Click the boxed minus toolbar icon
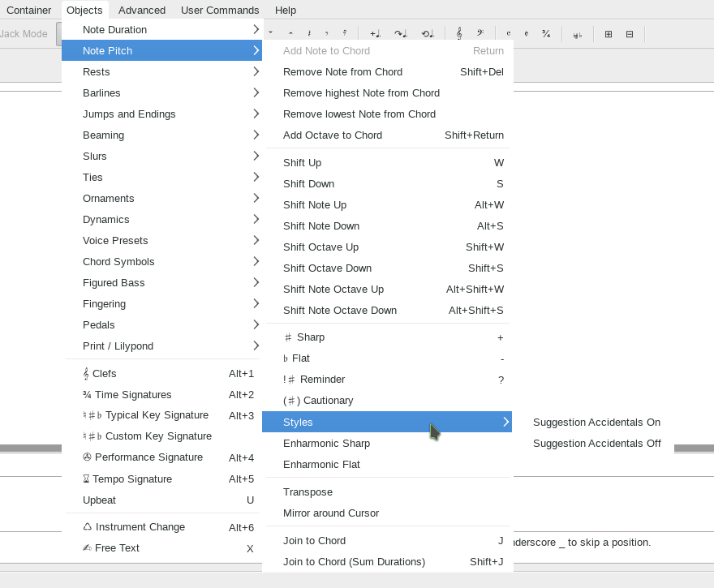Screen dimensions: 714x588 click(x=630, y=34)
